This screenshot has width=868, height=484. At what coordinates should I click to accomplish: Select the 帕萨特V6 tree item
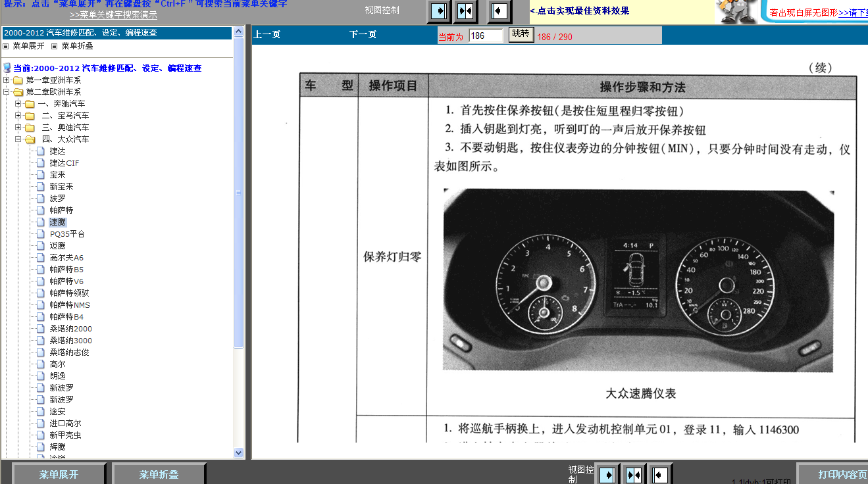(x=66, y=281)
